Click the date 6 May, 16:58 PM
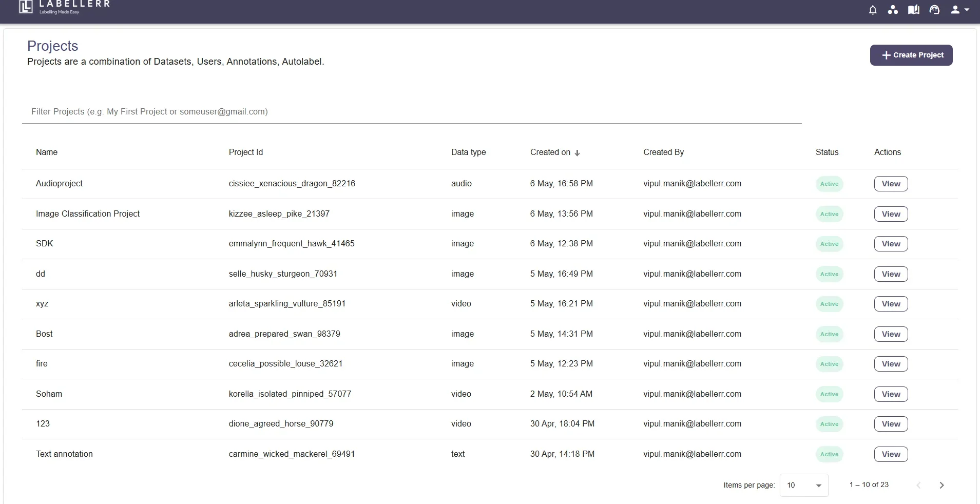Image resolution: width=980 pixels, height=504 pixels. [x=561, y=183]
